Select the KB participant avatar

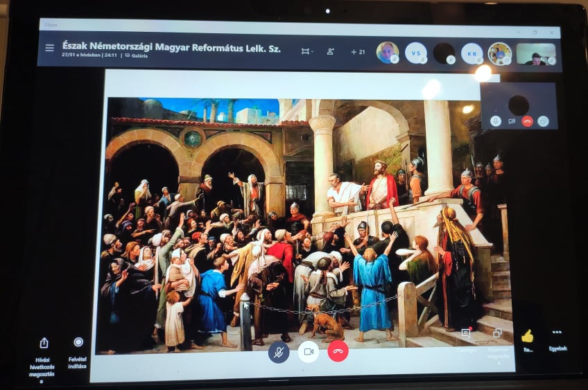[x=472, y=54]
